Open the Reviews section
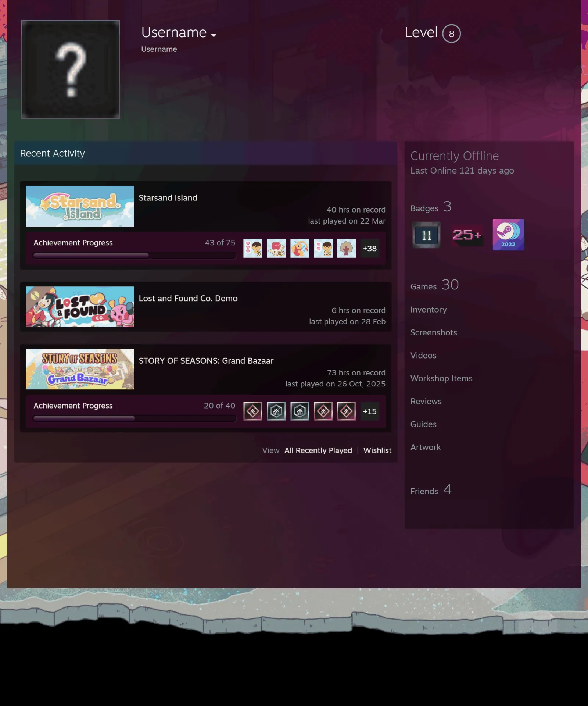The height and width of the screenshot is (706, 588). [426, 401]
